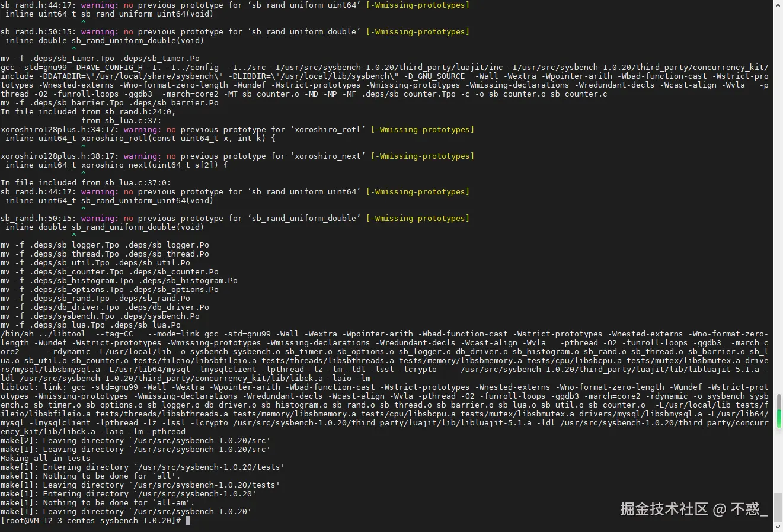Click the 'mv -f .deps/sb_counter.Tpo' line
Image resolution: width=783 pixels, height=532 pixels.
(x=110, y=271)
